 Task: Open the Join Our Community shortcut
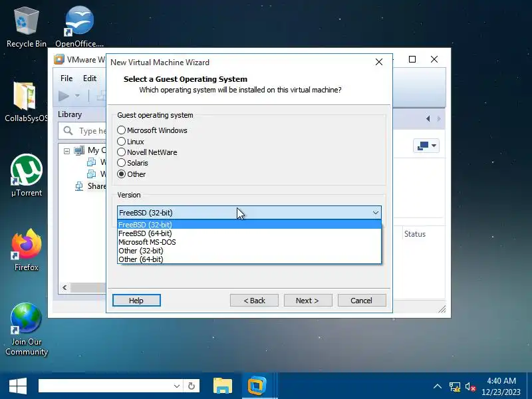[x=26, y=329]
